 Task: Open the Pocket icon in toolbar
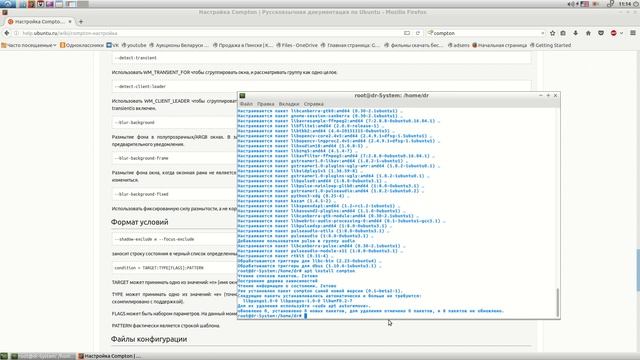click(x=601, y=33)
